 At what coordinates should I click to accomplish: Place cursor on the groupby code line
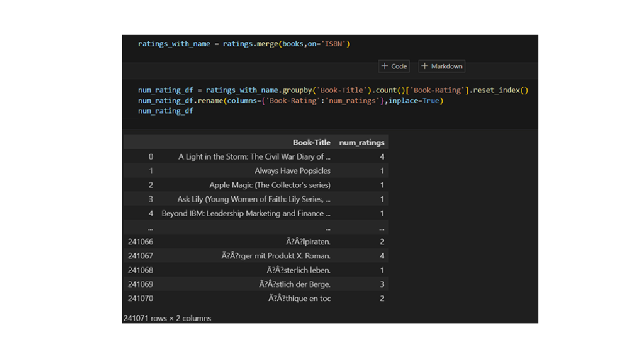pos(333,90)
